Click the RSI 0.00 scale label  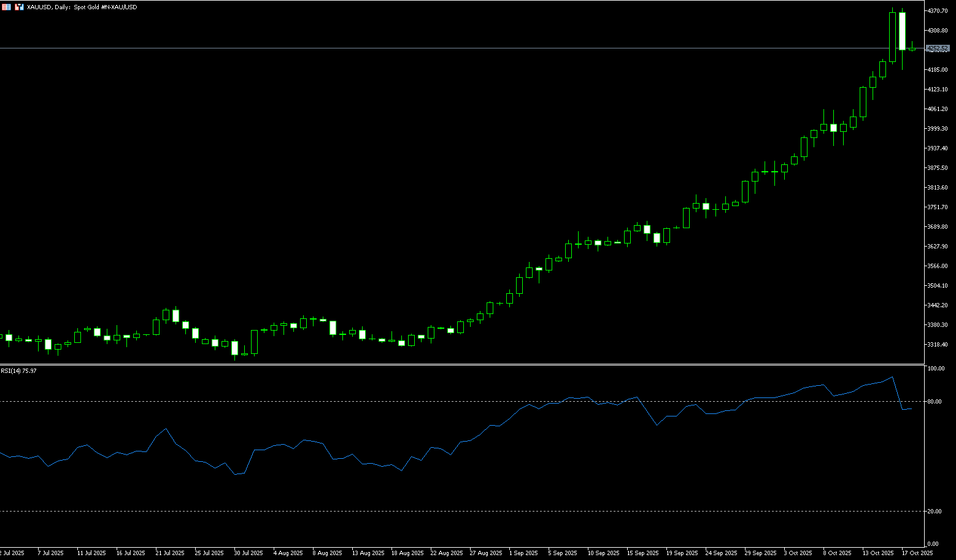click(934, 544)
